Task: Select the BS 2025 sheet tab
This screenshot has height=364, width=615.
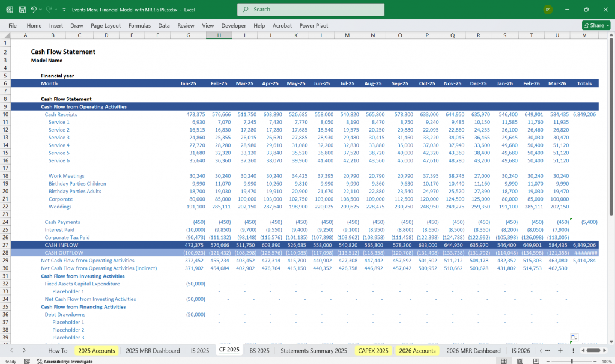Action: point(259,350)
